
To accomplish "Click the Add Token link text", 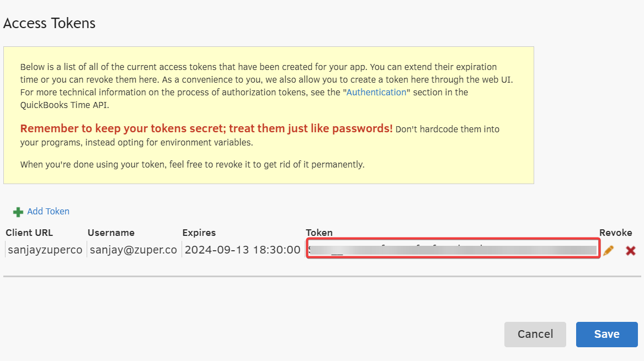I will [x=49, y=212].
